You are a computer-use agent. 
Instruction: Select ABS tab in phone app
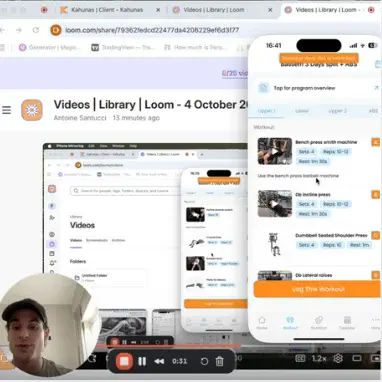point(373,111)
